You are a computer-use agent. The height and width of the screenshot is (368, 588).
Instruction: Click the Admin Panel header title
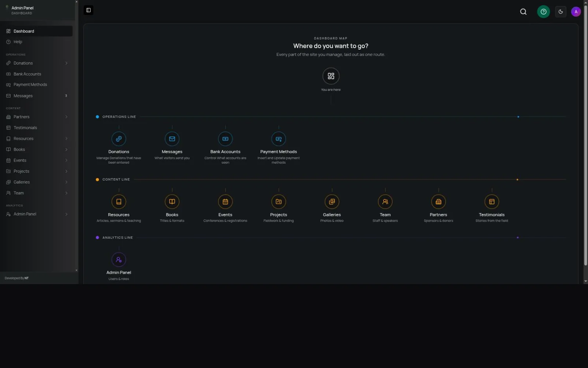pos(22,8)
